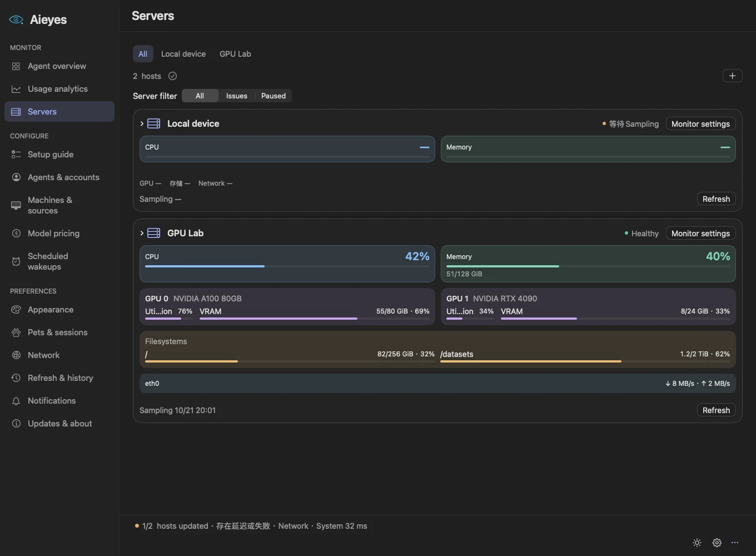Select the All server filter segment
756x556 pixels.
coord(200,96)
